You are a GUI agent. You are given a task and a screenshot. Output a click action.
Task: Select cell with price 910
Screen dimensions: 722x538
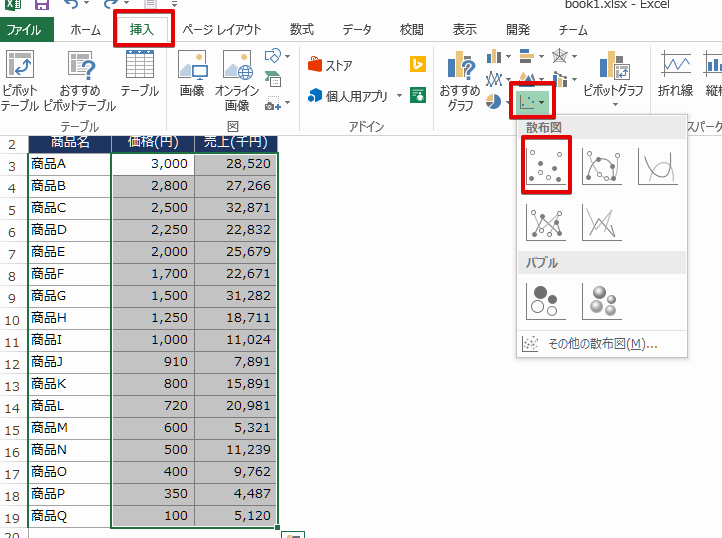pyautogui.click(x=153, y=362)
